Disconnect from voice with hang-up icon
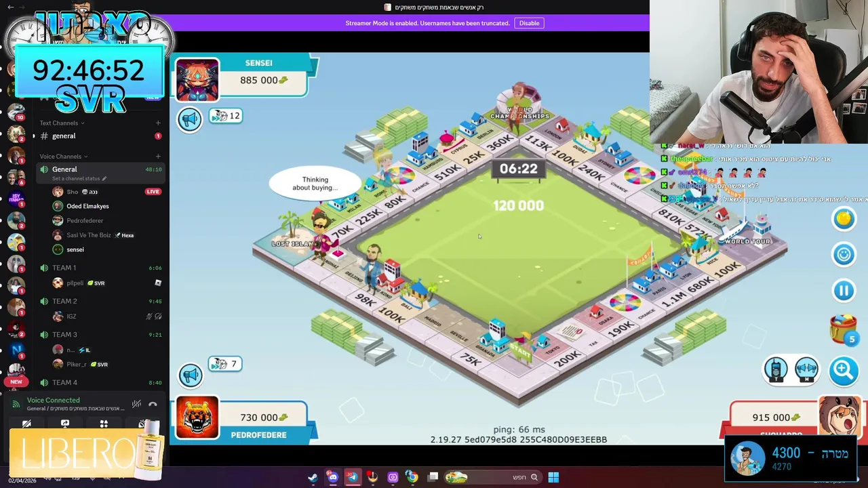 tap(153, 405)
